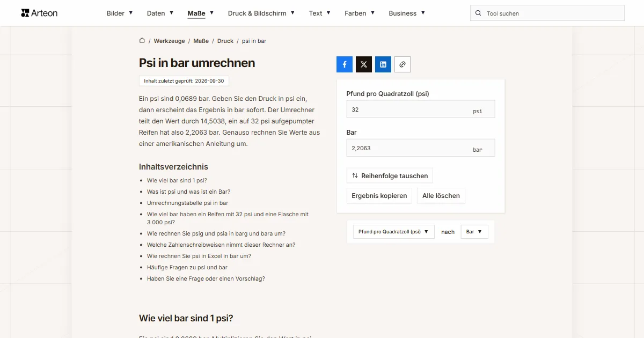Expand the Druck & Bildschirm menu
Viewport: 644px width, 338px height.
[261, 13]
